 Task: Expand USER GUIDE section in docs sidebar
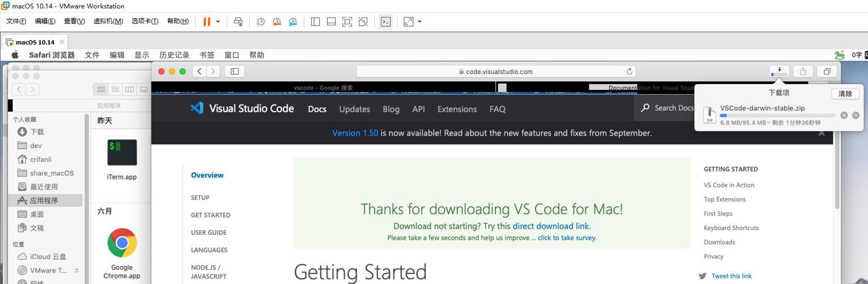click(x=209, y=233)
